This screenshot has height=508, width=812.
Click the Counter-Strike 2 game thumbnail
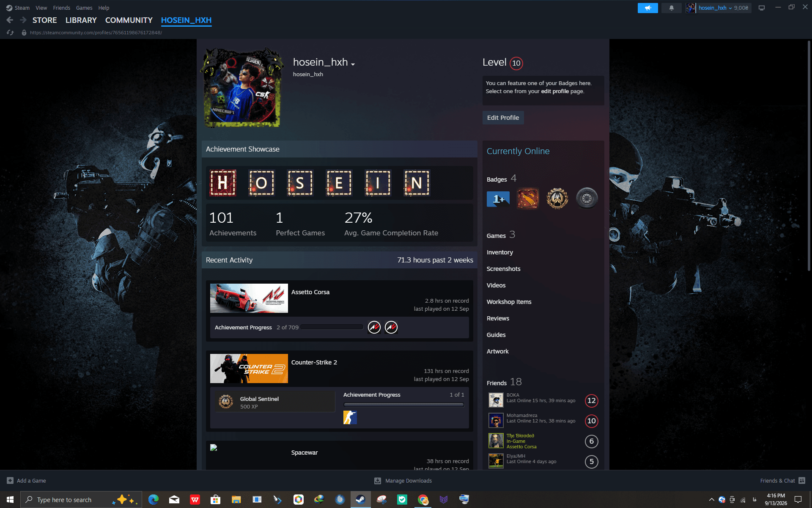pyautogui.click(x=249, y=368)
